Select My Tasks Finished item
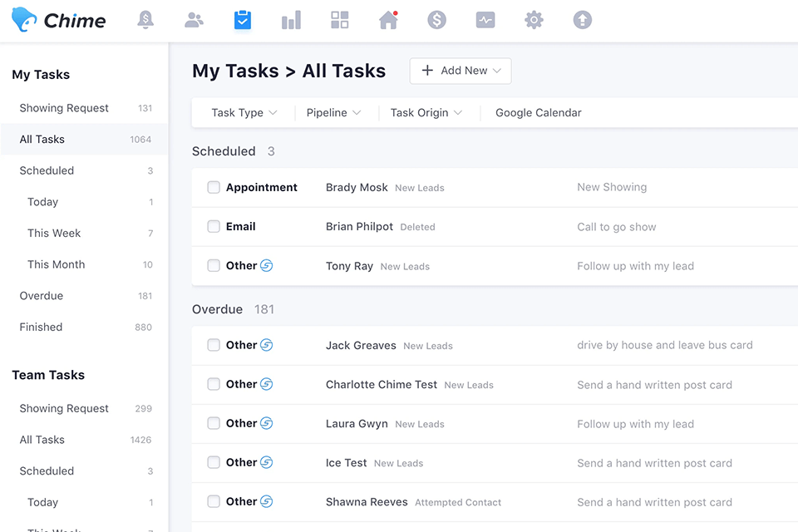 pos(85,327)
